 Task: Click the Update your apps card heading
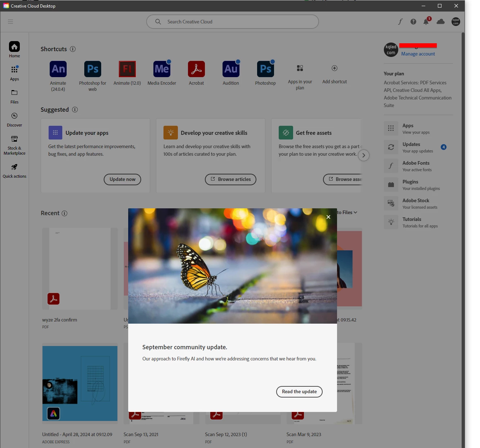[x=87, y=133]
